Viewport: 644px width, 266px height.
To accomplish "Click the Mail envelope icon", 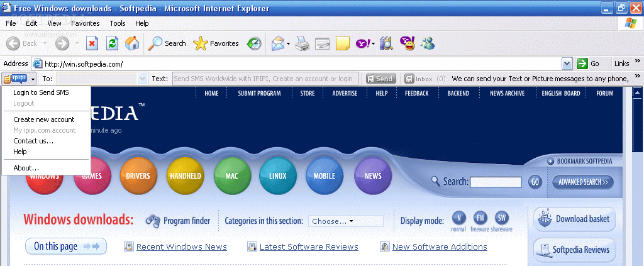I will click(278, 43).
